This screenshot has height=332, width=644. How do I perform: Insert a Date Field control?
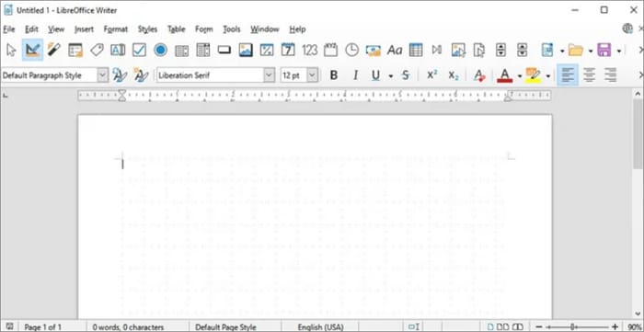click(x=288, y=50)
